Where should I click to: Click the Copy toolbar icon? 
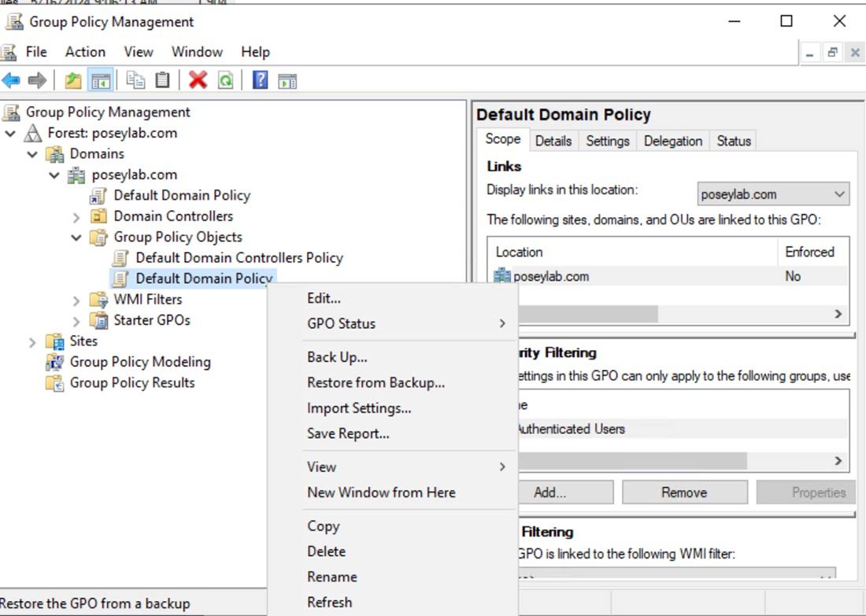tap(135, 79)
